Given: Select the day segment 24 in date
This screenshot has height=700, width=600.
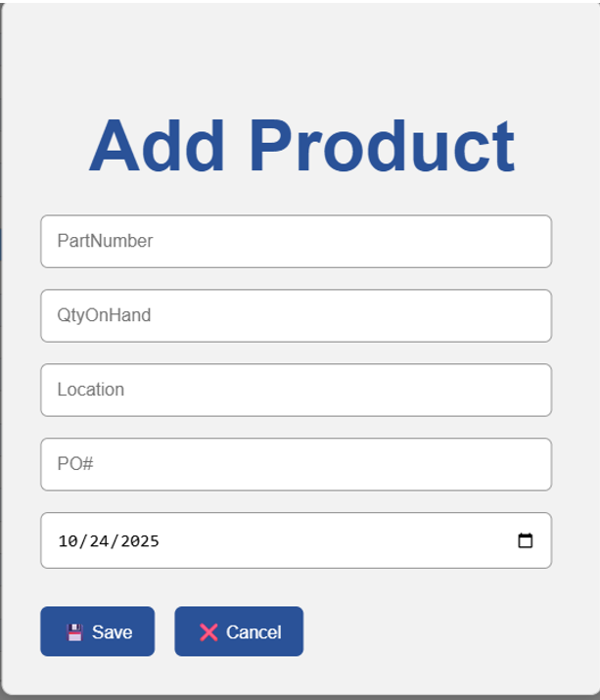Looking at the screenshot, I should [x=96, y=540].
